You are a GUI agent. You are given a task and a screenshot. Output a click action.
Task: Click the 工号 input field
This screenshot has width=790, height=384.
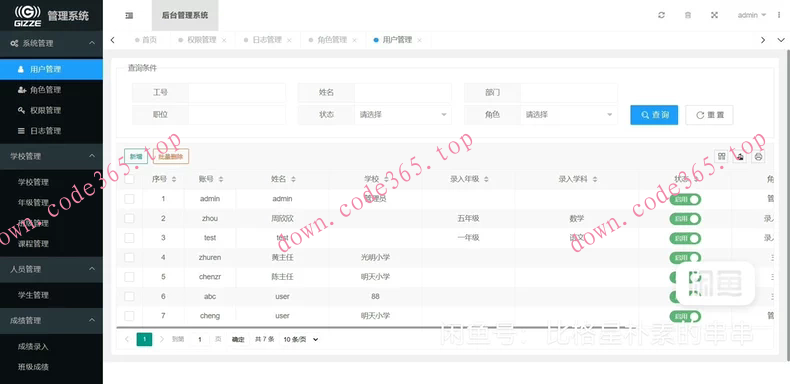point(237,93)
